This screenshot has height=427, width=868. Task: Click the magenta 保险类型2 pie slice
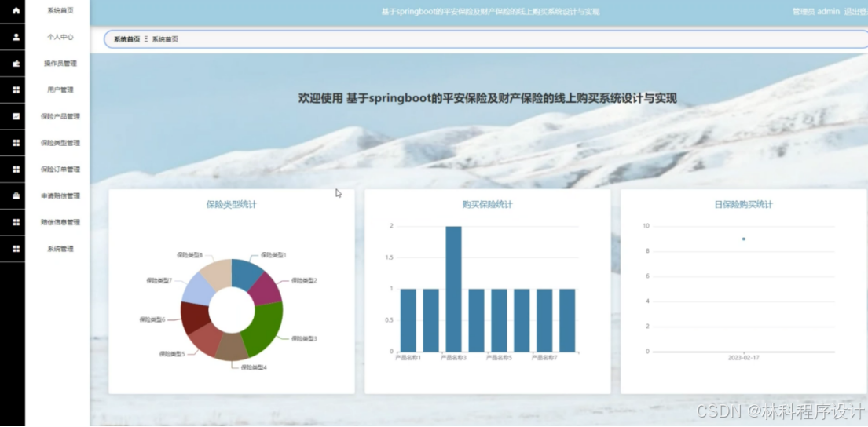tap(267, 290)
